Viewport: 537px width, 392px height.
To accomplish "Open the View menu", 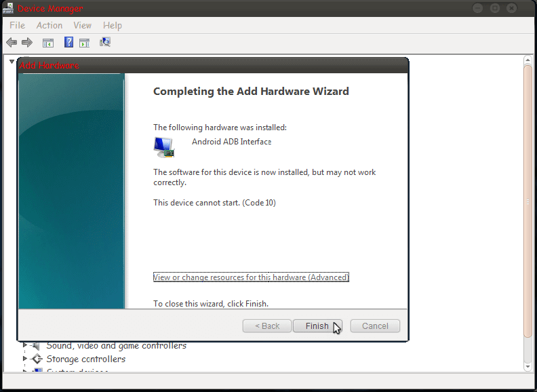I will pyautogui.click(x=82, y=25).
